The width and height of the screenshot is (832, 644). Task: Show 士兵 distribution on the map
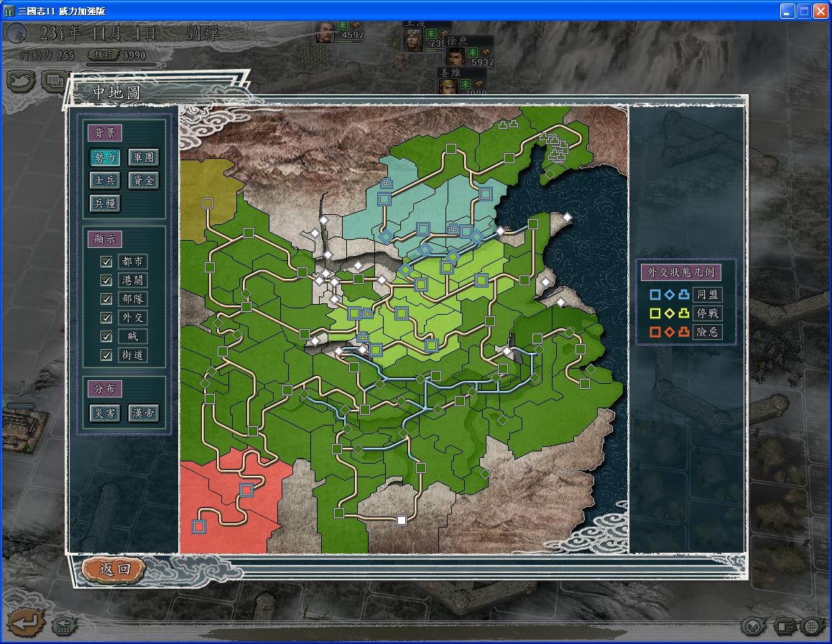click(x=105, y=180)
